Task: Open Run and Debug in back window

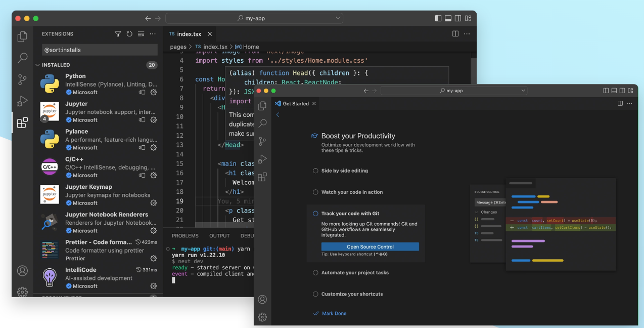Action: (22, 101)
